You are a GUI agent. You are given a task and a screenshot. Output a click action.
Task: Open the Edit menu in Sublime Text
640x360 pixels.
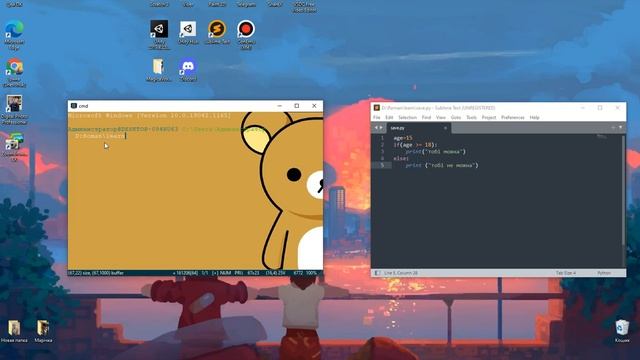click(389, 118)
